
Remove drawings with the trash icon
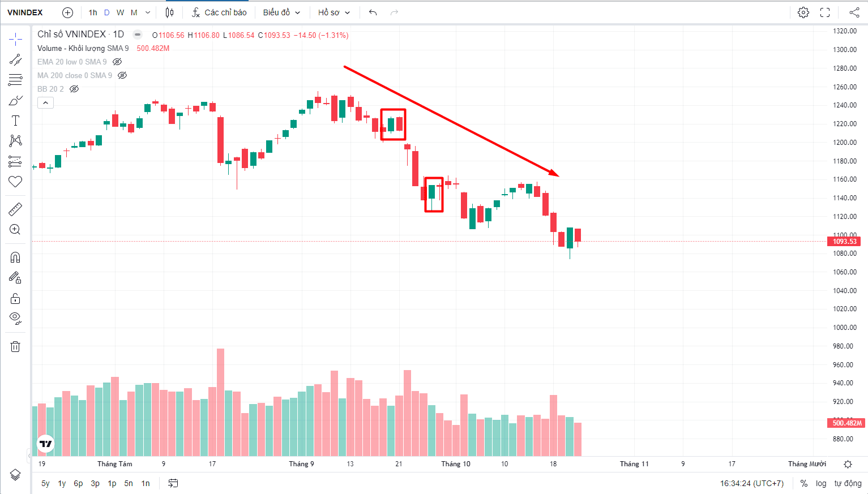[15, 346]
